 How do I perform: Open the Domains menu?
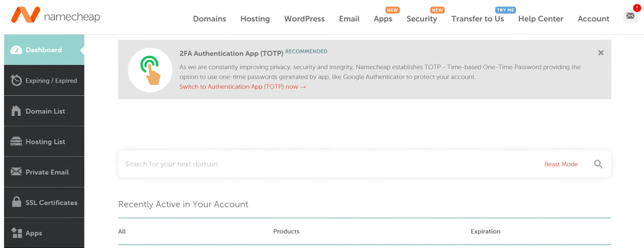[x=210, y=19]
